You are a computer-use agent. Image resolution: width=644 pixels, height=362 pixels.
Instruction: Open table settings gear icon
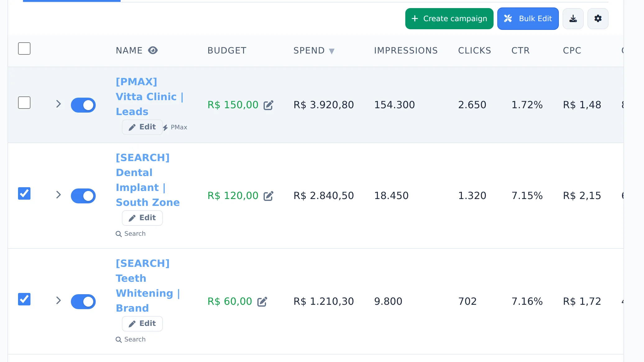coord(598,19)
